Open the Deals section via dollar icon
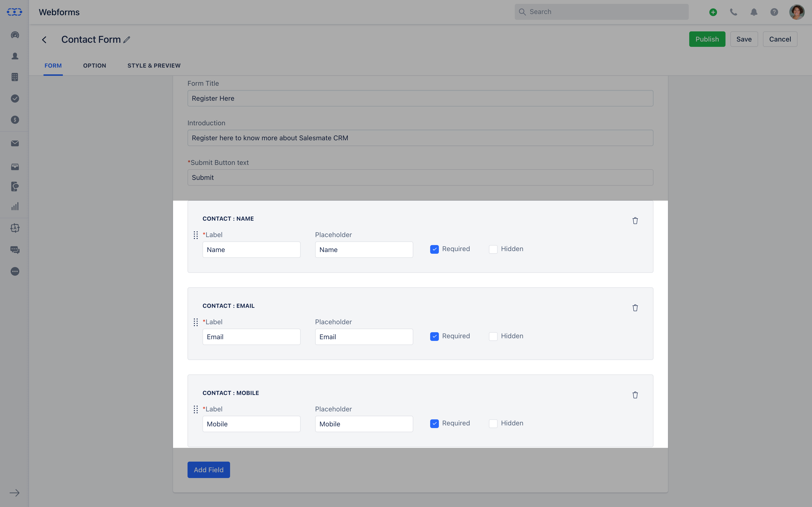812x507 pixels. [15, 119]
